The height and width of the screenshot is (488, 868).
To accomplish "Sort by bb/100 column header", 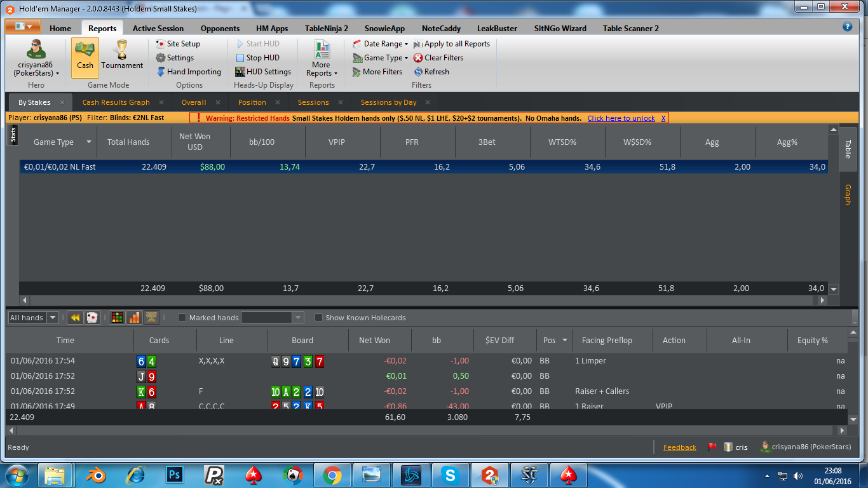I will tap(262, 142).
